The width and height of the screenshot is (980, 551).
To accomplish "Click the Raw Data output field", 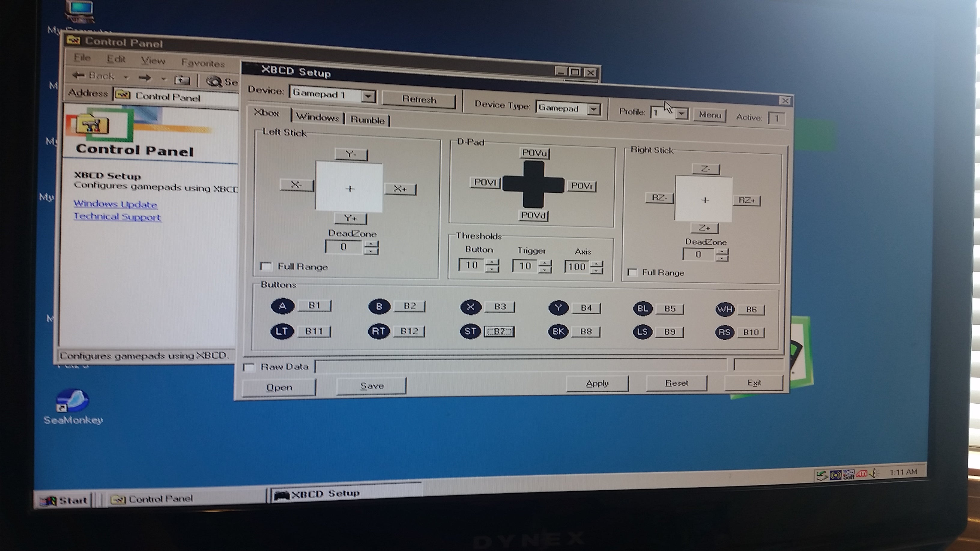I will click(x=521, y=366).
